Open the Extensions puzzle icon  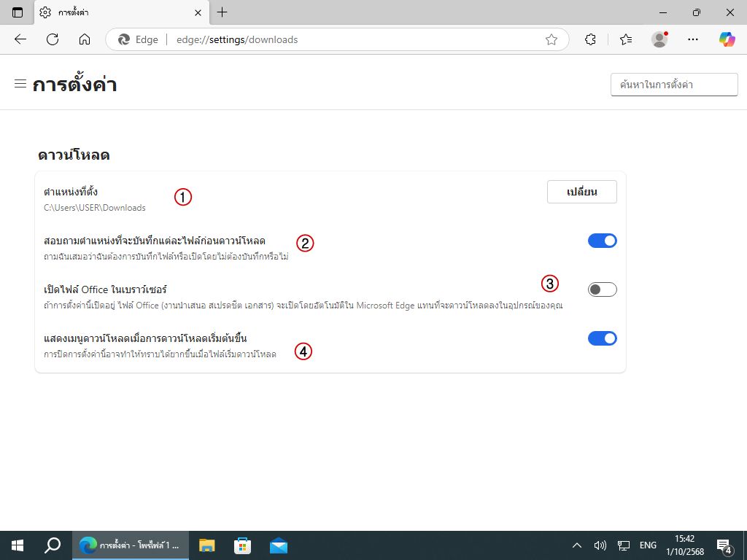pos(591,39)
